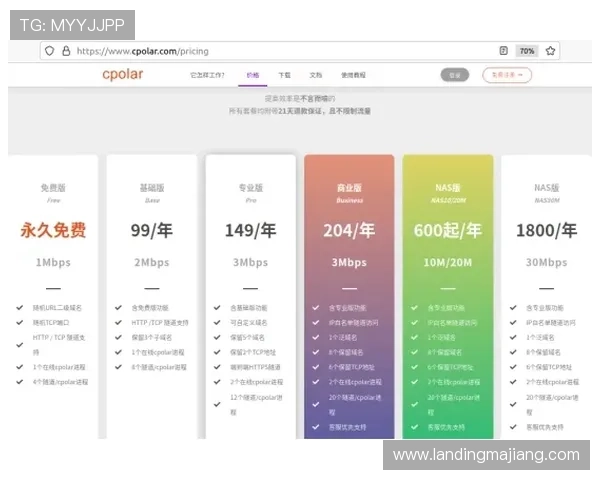The height and width of the screenshot is (480, 600).
Task: Select the 商业版 plan title
Action: pyautogui.click(x=349, y=188)
